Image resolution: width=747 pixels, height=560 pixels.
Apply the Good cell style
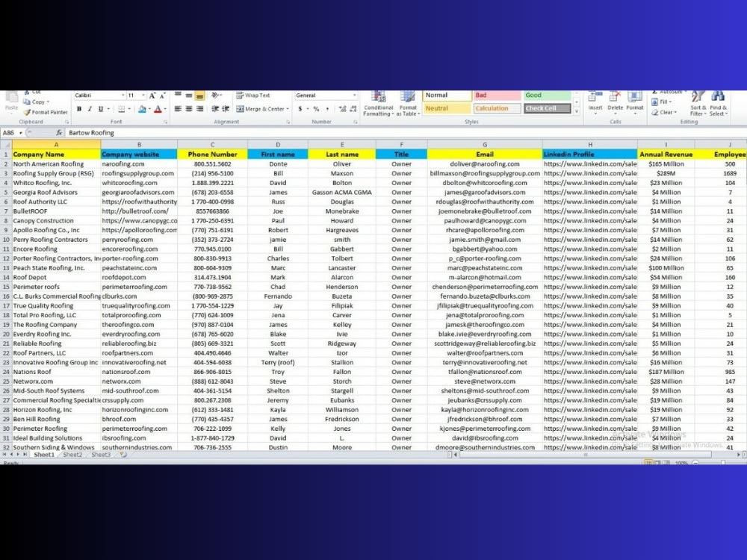click(x=547, y=96)
